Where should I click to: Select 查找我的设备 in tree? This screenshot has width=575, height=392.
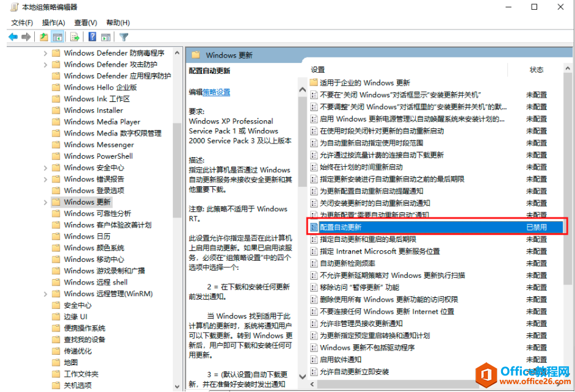(85, 339)
